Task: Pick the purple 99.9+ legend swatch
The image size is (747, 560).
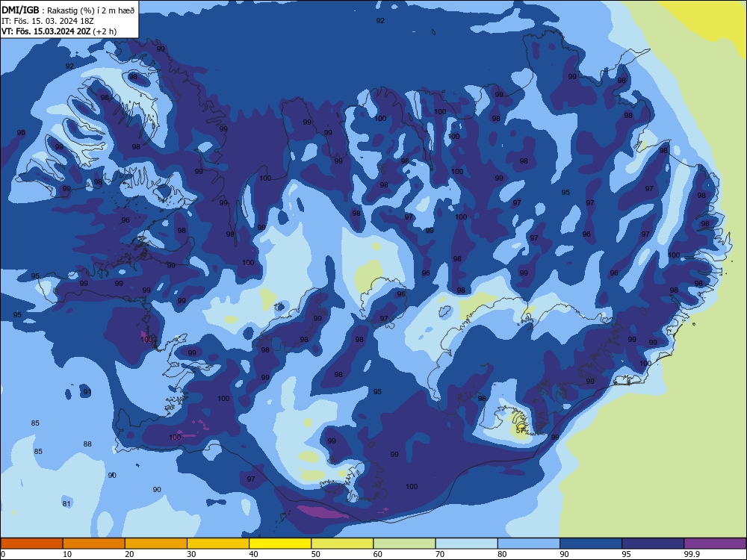Action: (x=715, y=544)
